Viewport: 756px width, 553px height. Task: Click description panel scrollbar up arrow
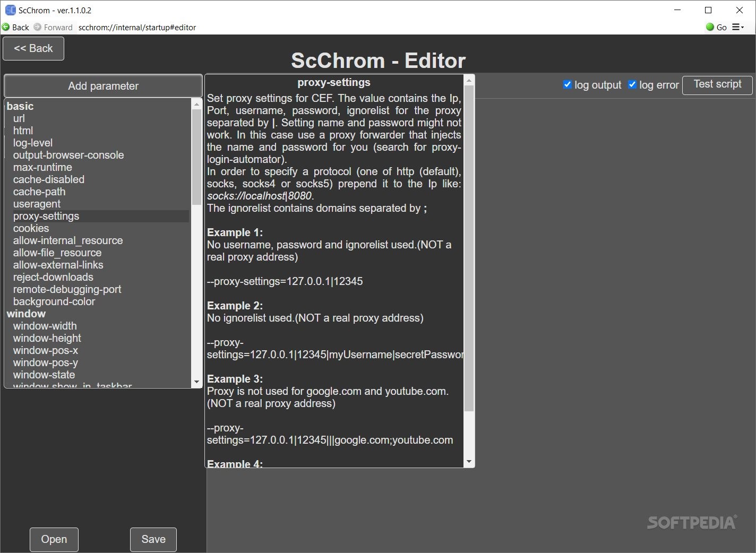(469, 81)
